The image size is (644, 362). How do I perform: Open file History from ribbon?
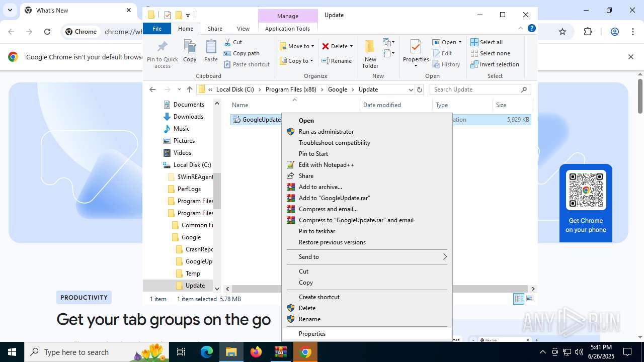tap(446, 64)
